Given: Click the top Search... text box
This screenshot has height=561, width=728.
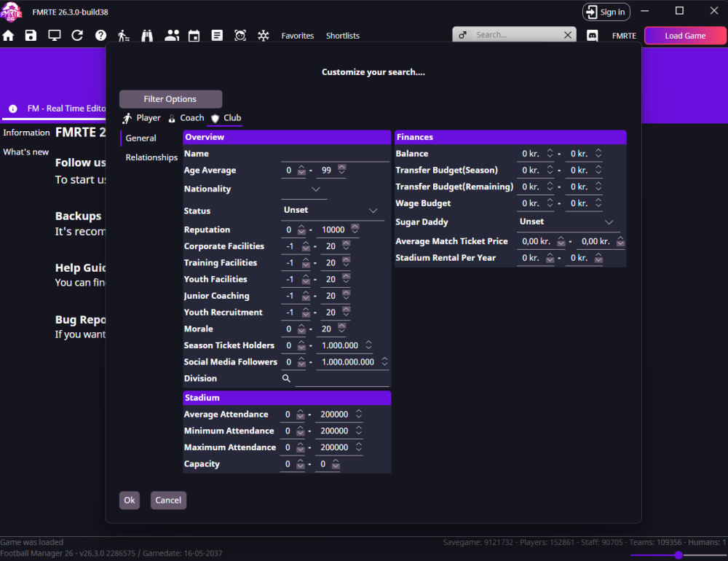Looking at the screenshot, I should (515, 35).
